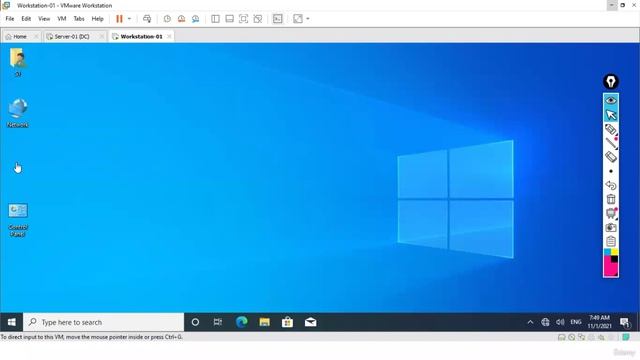The image size is (640, 360).
Task: Select the eraser tool
Action: (x=611, y=157)
